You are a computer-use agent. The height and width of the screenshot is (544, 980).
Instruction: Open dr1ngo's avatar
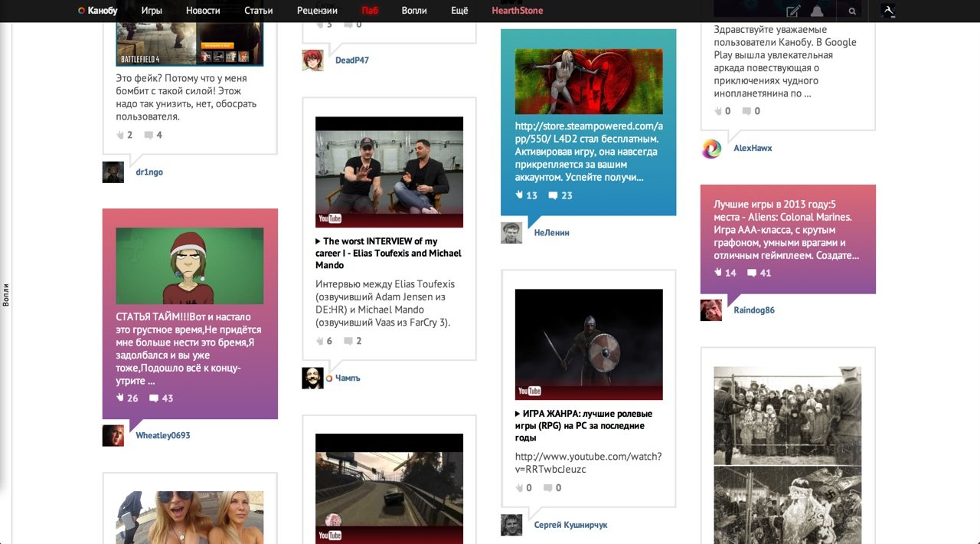[113, 172]
